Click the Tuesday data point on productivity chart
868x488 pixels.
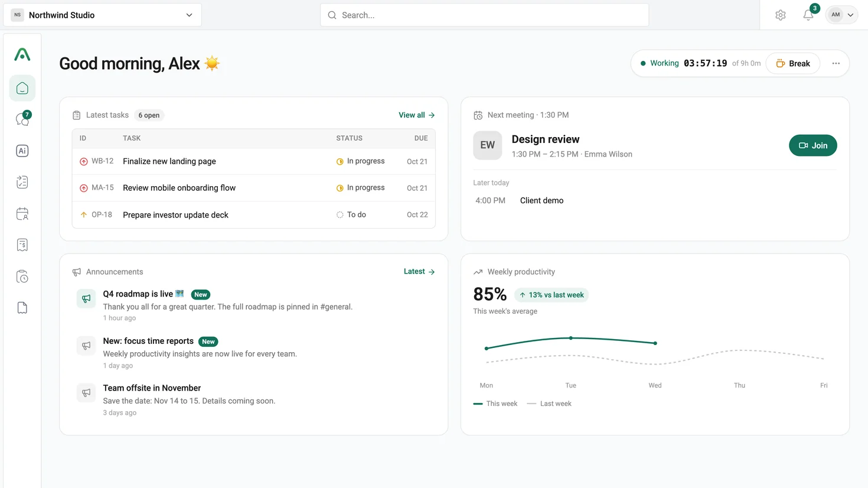point(571,338)
